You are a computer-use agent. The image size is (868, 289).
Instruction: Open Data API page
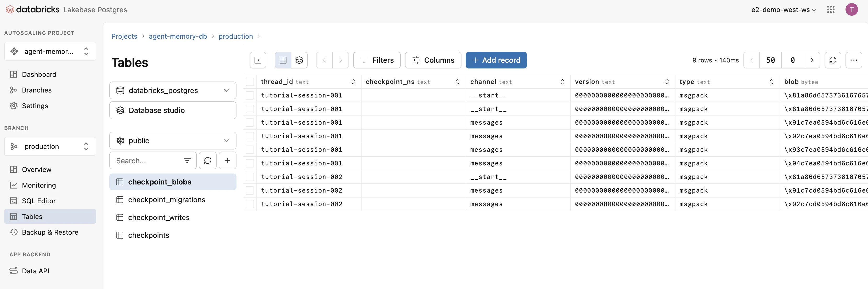coord(50,271)
